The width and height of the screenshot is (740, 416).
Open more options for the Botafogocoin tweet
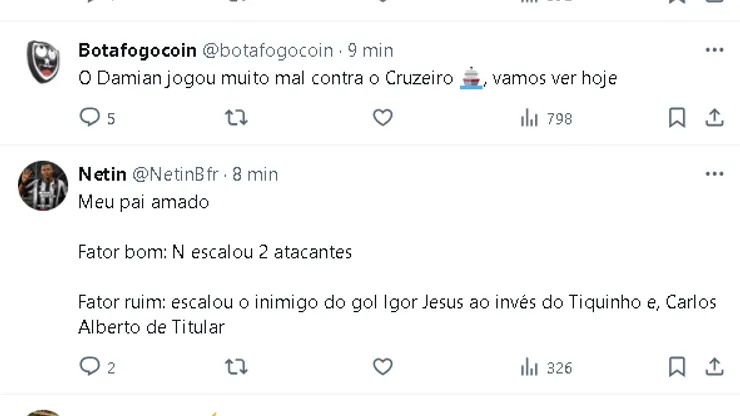click(714, 50)
